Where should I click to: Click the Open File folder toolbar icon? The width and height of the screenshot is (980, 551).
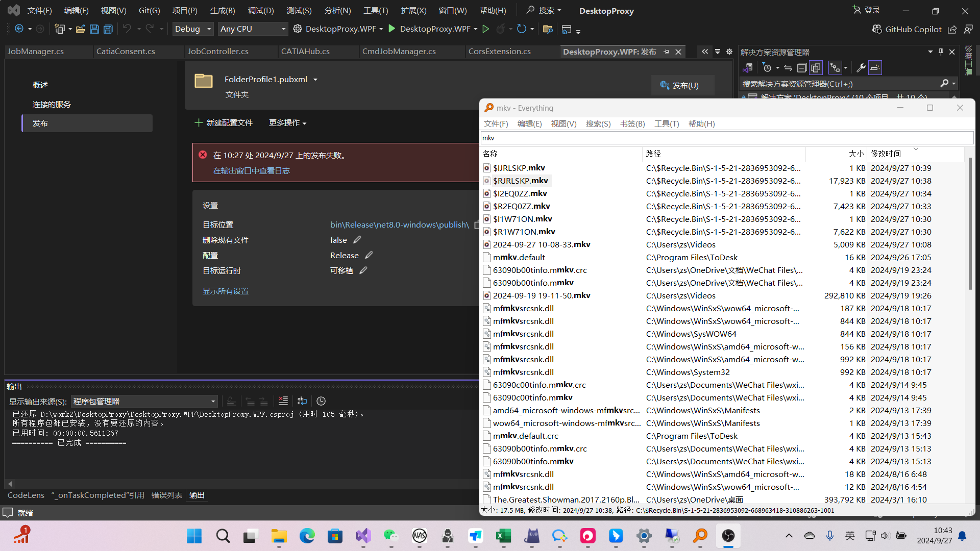[80, 29]
